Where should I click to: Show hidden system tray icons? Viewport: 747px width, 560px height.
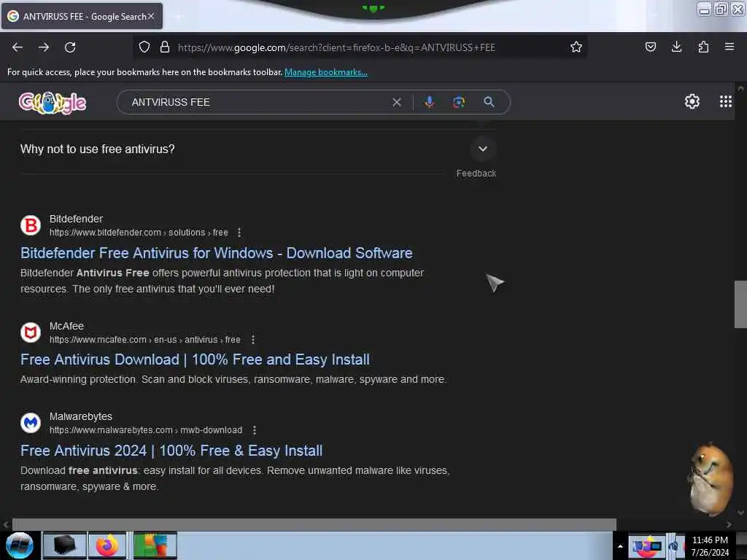tap(620, 546)
